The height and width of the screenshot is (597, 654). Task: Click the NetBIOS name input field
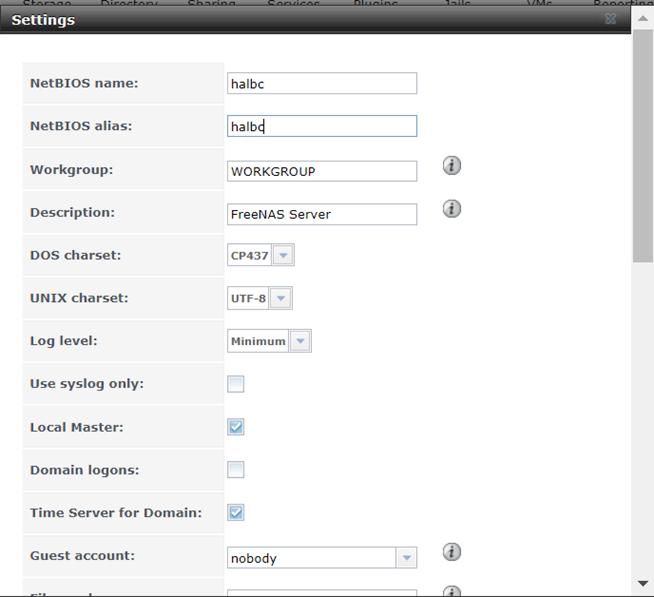click(x=322, y=83)
